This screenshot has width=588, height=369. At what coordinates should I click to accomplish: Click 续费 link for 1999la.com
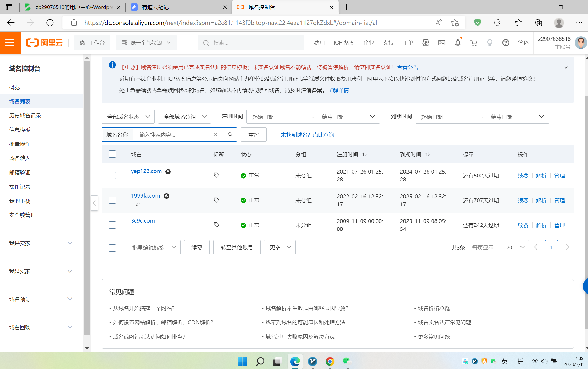coord(523,201)
